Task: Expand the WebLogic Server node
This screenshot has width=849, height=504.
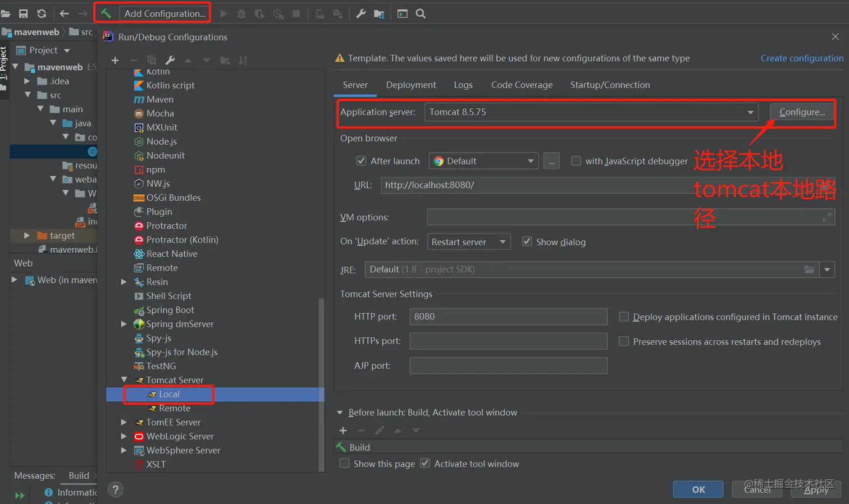Action: point(124,436)
